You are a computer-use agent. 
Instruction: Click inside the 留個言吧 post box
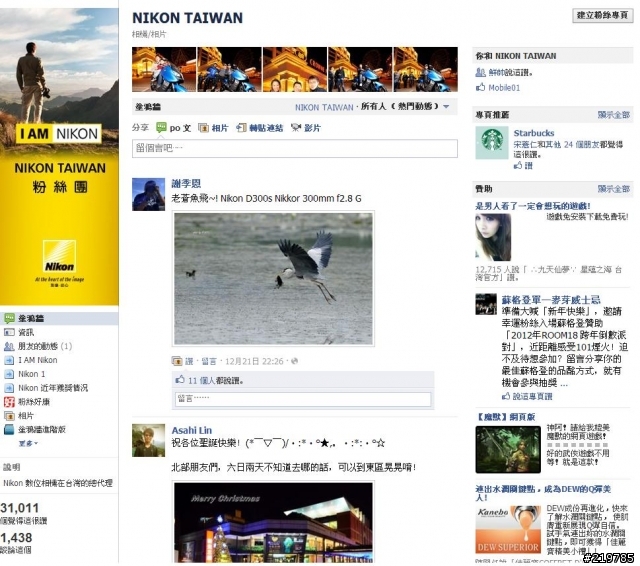point(295,149)
